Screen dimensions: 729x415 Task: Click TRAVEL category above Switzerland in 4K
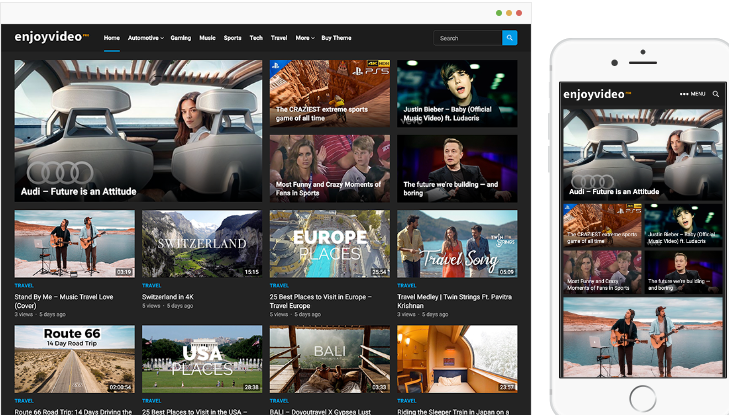151,285
